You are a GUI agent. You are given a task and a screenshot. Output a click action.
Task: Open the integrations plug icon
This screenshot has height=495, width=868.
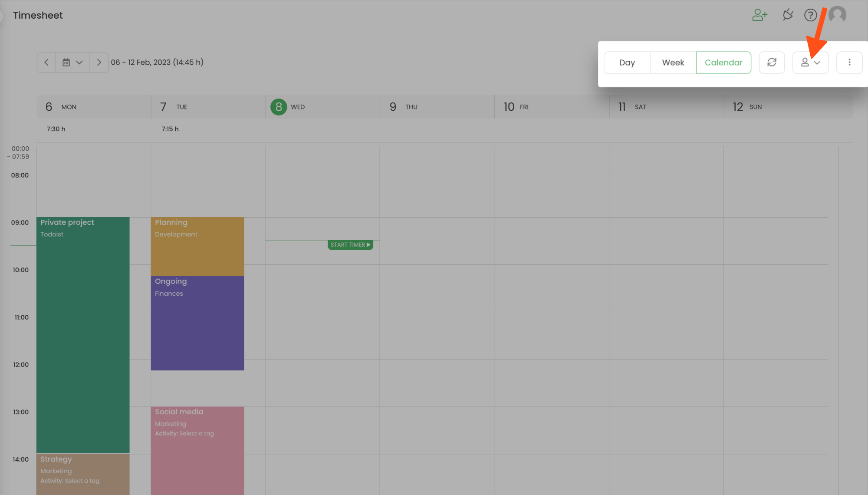point(788,15)
